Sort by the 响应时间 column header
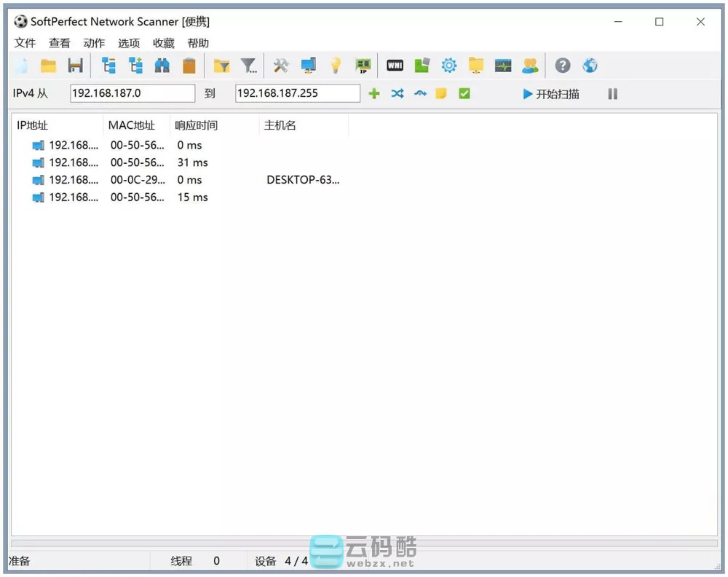728x577 pixels. (x=197, y=125)
